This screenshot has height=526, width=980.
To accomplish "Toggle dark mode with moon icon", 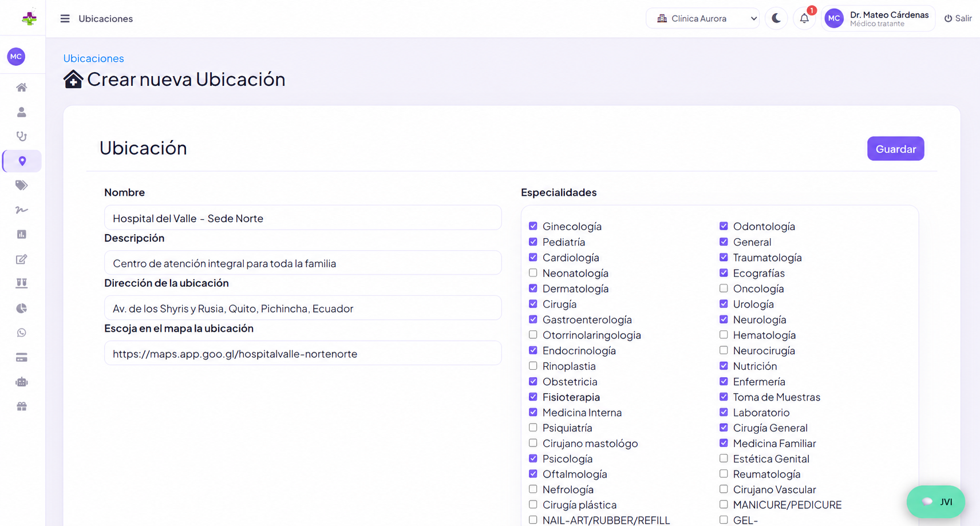I will (776, 18).
